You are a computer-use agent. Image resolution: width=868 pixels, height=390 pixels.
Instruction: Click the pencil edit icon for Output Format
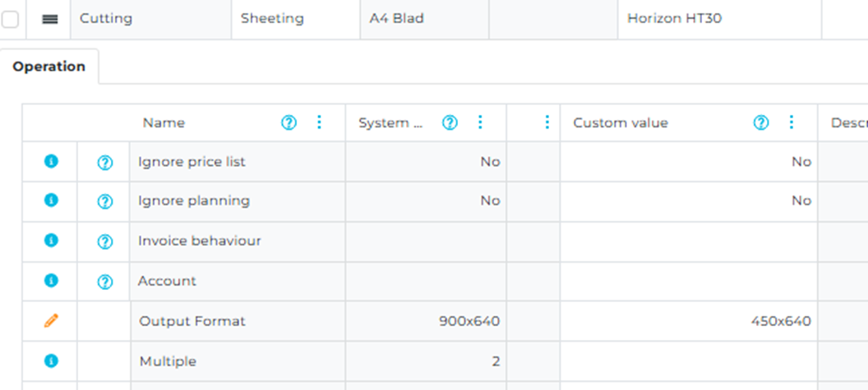[x=51, y=321]
